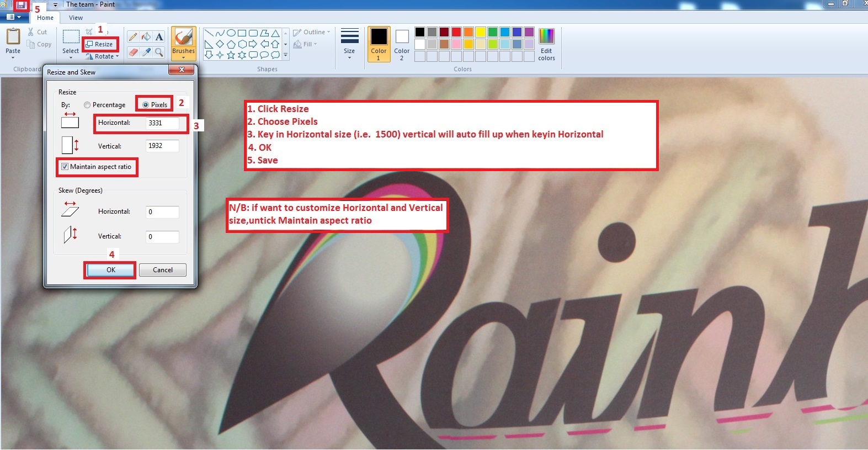Click the Save icon in title bar
868x450 pixels.
point(21,5)
